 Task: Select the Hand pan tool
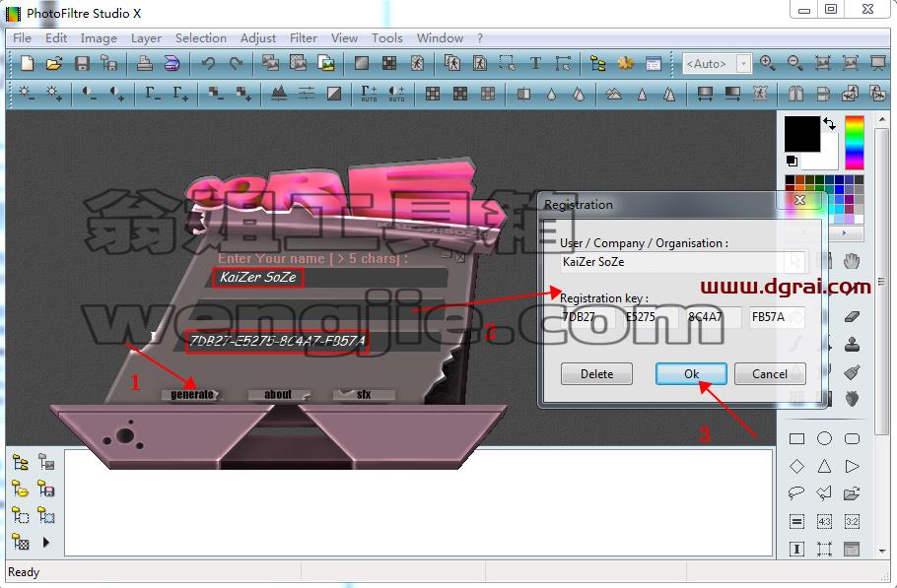(x=852, y=262)
